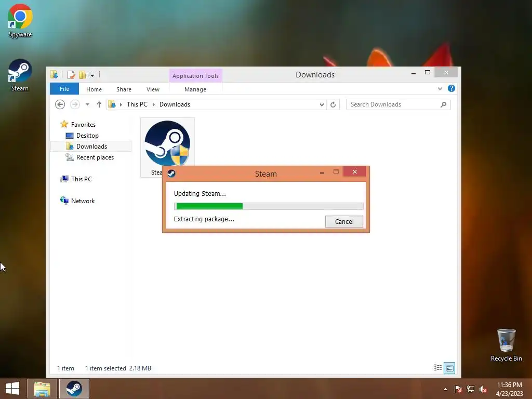Go back with the Back arrow
Viewport: 532px width, 399px height.
click(60, 104)
